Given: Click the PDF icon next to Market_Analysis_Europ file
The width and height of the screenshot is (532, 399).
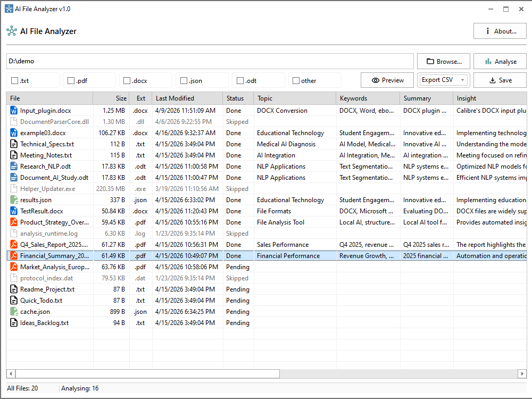Looking at the screenshot, I should click(14, 267).
